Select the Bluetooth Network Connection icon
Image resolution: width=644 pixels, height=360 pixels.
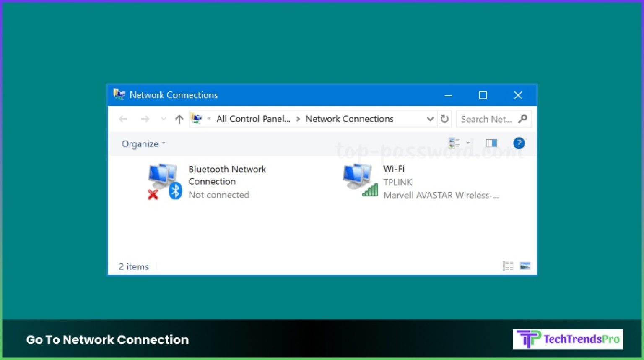tap(164, 182)
